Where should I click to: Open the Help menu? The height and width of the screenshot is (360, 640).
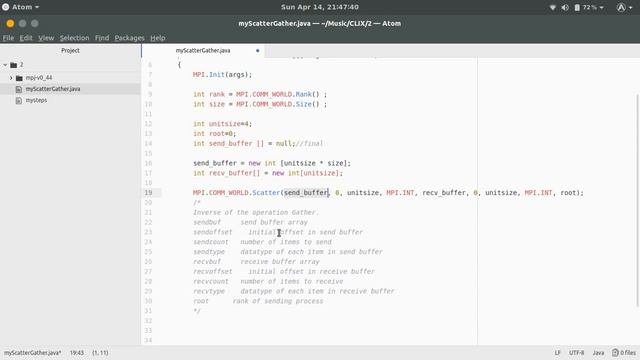tap(158, 38)
